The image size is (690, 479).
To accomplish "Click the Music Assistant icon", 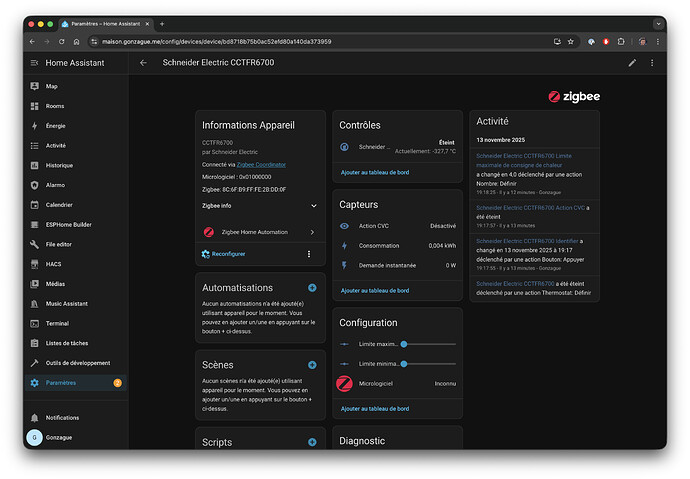I will tap(35, 303).
